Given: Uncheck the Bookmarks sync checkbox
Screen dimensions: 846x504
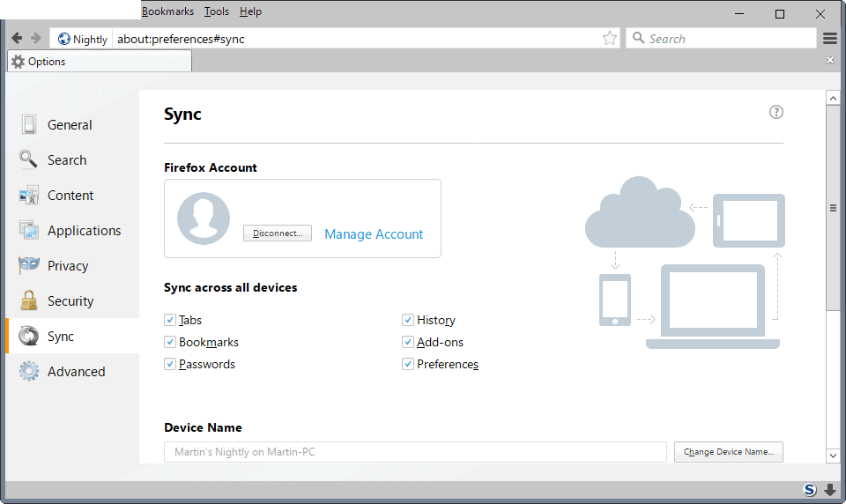Looking at the screenshot, I should click(x=170, y=342).
